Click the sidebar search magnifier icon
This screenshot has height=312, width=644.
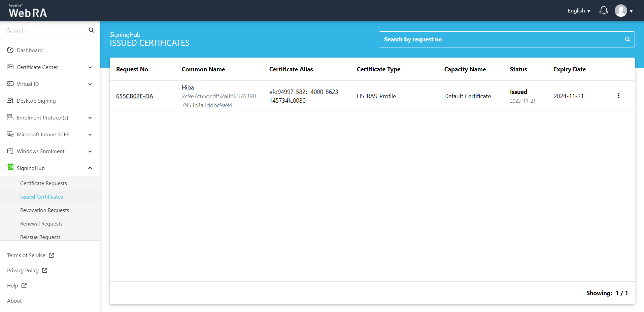click(91, 30)
